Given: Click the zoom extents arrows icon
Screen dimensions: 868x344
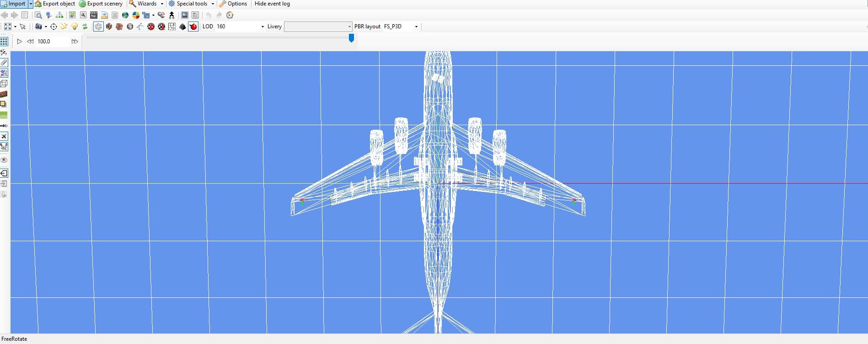Looking at the screenshot, I should [x=8, y=26].
